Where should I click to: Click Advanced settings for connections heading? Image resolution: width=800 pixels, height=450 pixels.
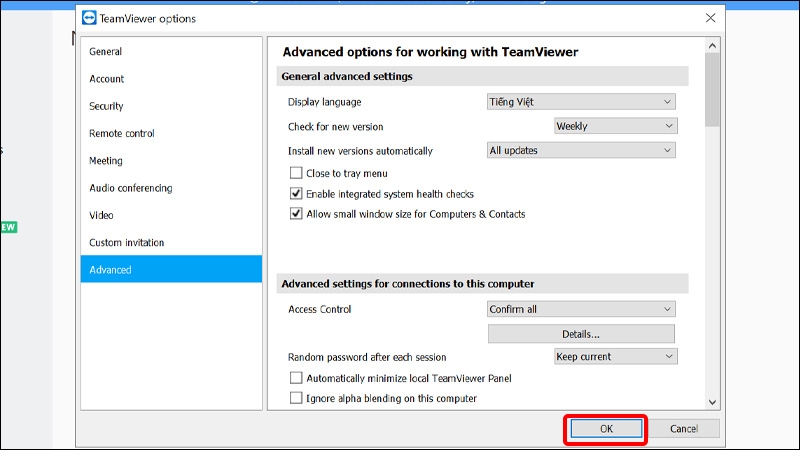pyautogui.click(x=408, y=284)
